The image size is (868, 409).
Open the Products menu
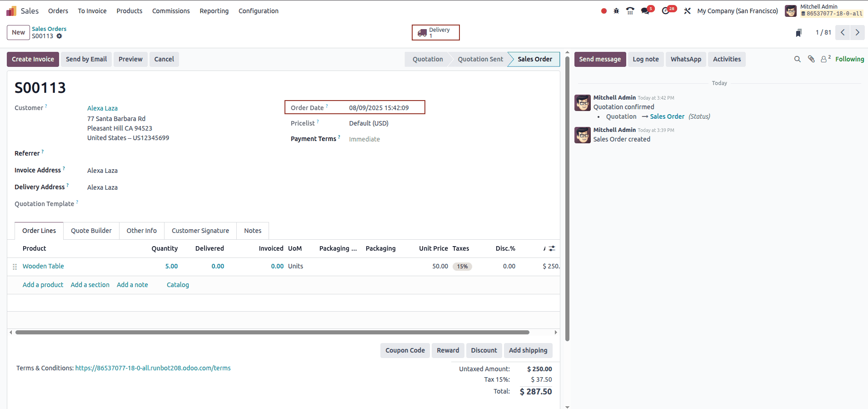coord(130,11)
